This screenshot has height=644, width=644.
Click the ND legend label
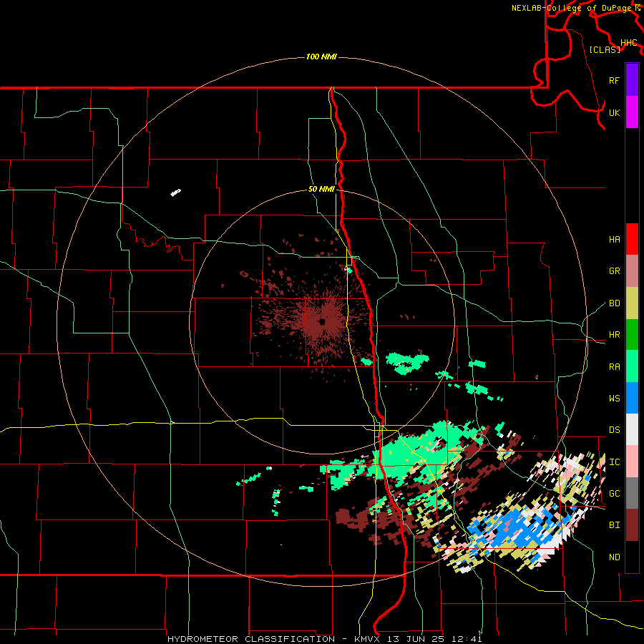coord(614,557)
